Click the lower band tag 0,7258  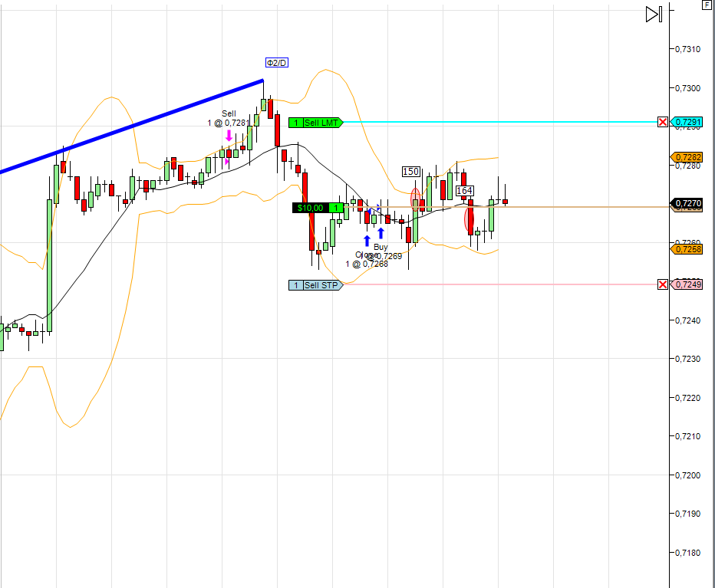pos(687,249)
